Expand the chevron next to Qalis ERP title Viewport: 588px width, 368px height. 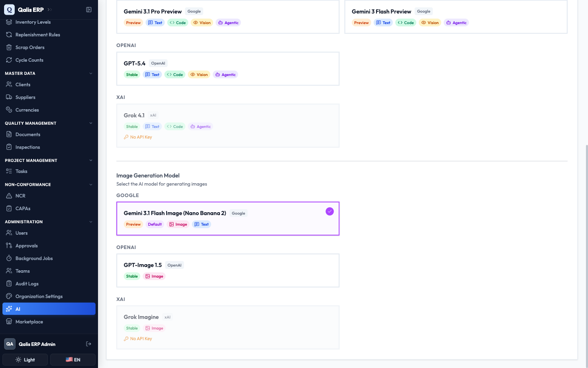[49, 9]
